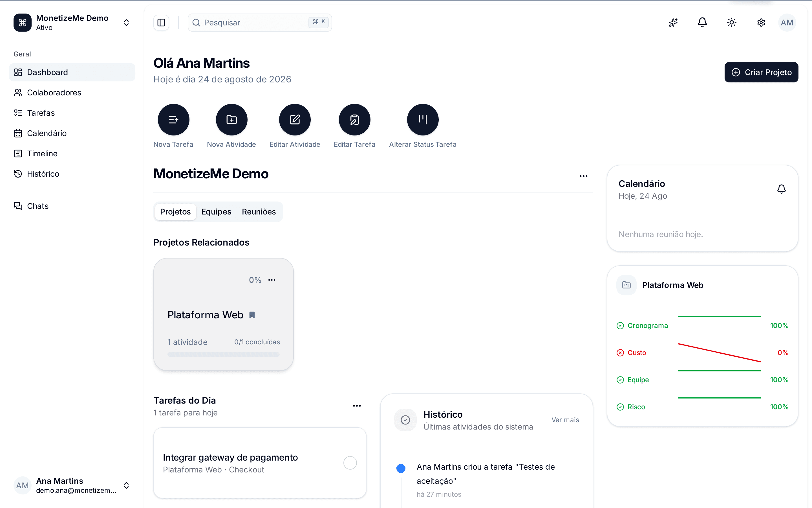Viewport: 812px width, 508px height.
Task: Open the MonetizeMe Demo section options menu
Action: click(x=584, y=176)
